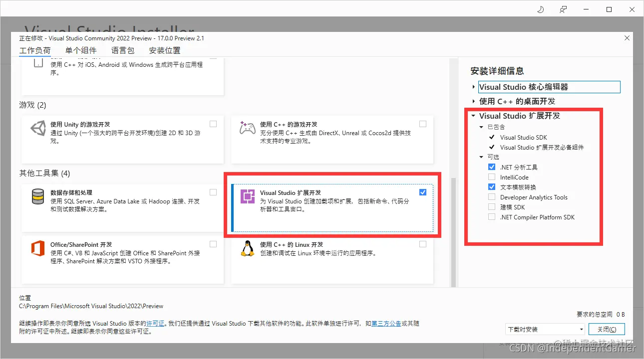Collapse the 可选 section
The width and height of the screenshot is (644, 359).
482,157
